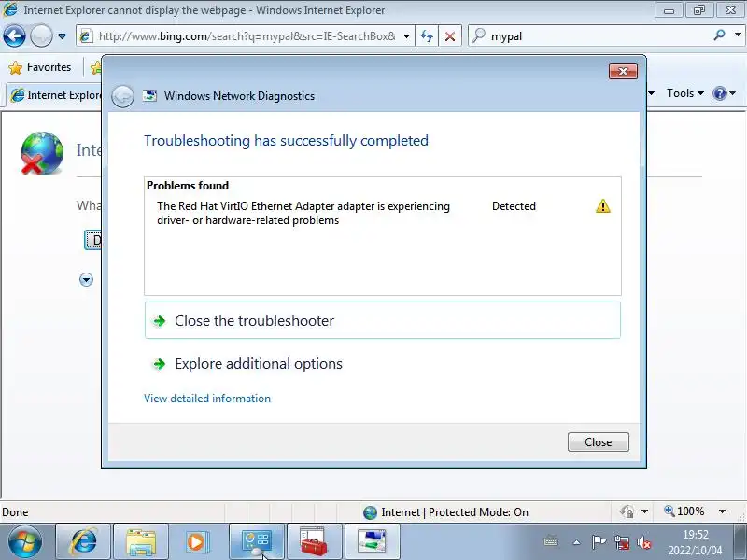Screen dimensions: 747x560
Task: Click the Detected status text
Action: point(514,206)
